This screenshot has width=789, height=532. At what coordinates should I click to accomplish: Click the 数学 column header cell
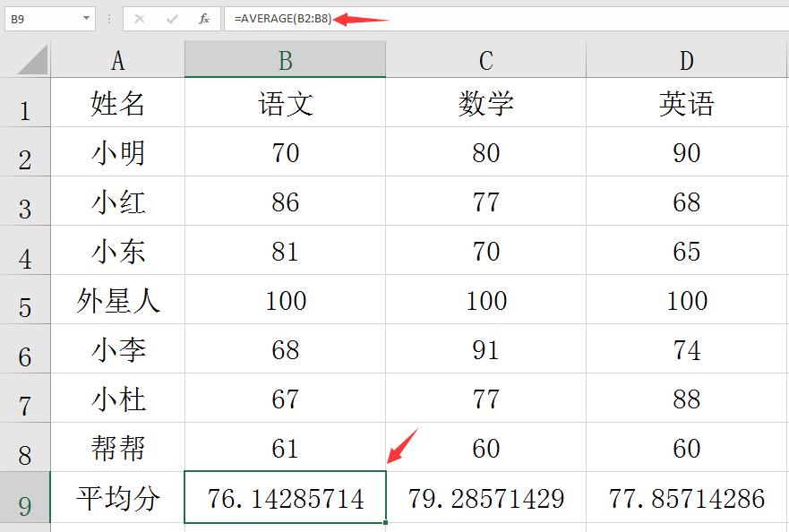(x=485, y=103)
